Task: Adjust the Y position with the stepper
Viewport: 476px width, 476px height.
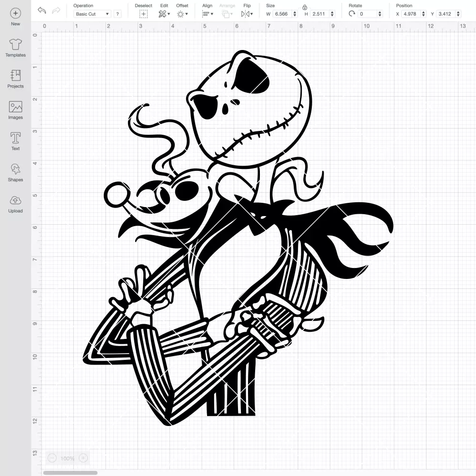Action: (458, 14)
